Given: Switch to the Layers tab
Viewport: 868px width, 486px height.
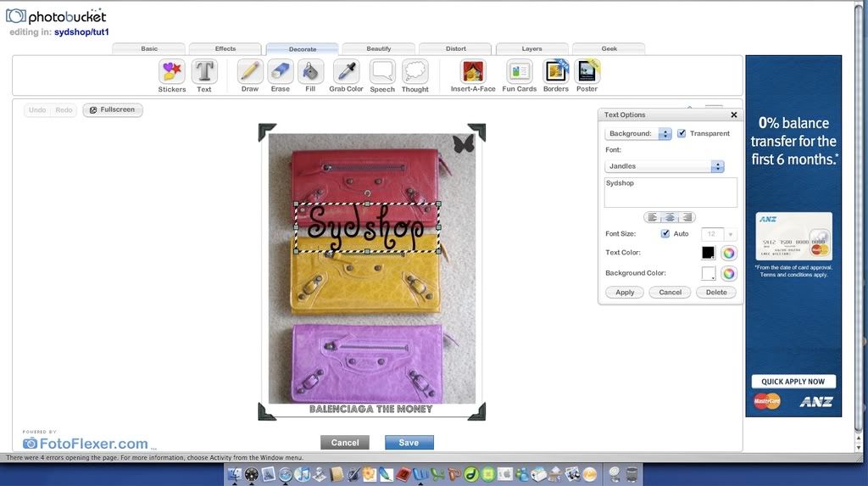Looking at the screenshot, I should (x=532, y=48).
